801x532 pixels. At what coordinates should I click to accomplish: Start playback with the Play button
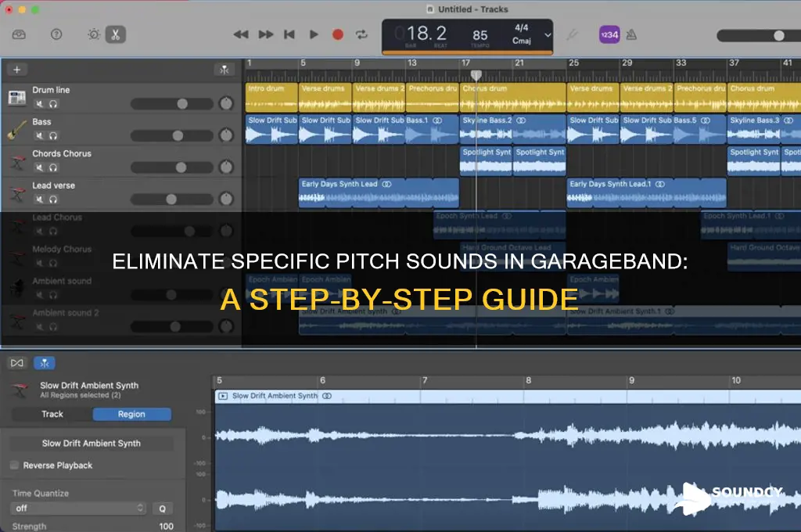pos(314,34)
